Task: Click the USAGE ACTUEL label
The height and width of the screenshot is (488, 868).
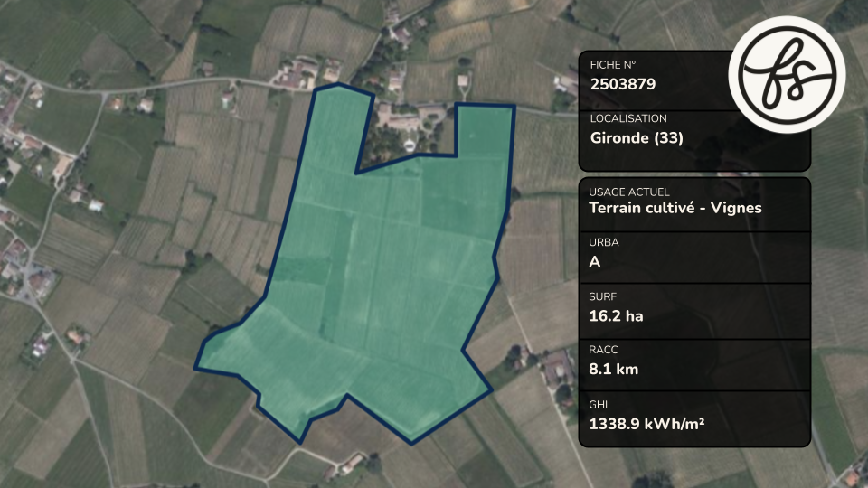Action: [629, 192]
